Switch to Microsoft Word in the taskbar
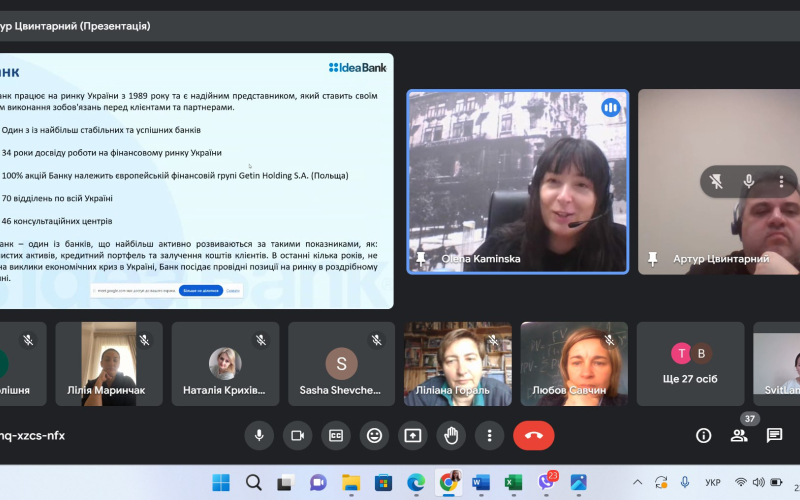Viewport: 800px width, 500px height. 481,482
